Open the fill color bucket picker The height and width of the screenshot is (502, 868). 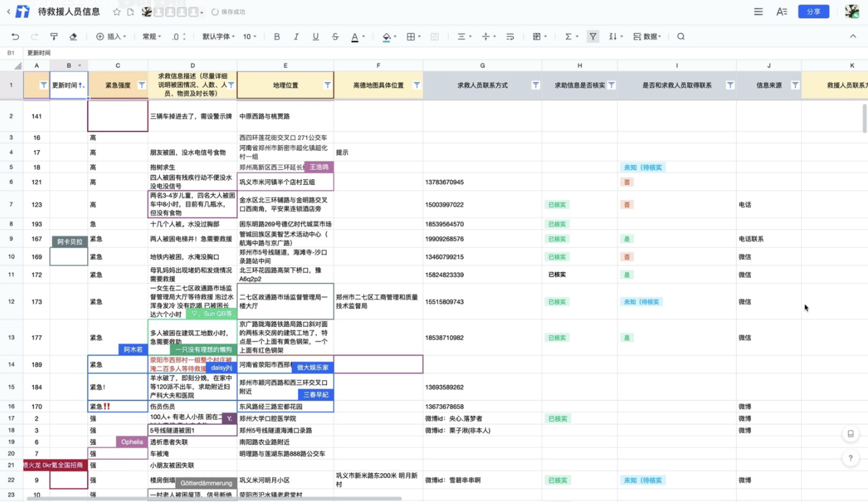point(387,36)
